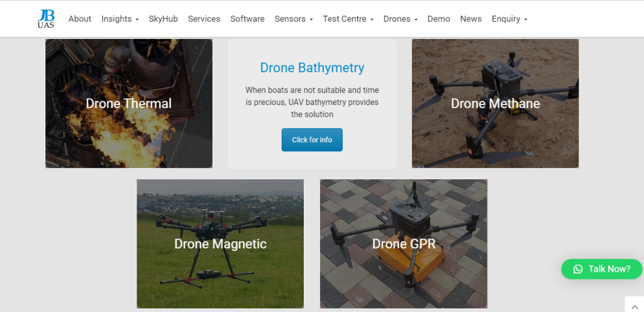Select the Drone Magnetic image card
Viewport: 644px width, 312px height.
pyautogui.click(x=220, y=244)
